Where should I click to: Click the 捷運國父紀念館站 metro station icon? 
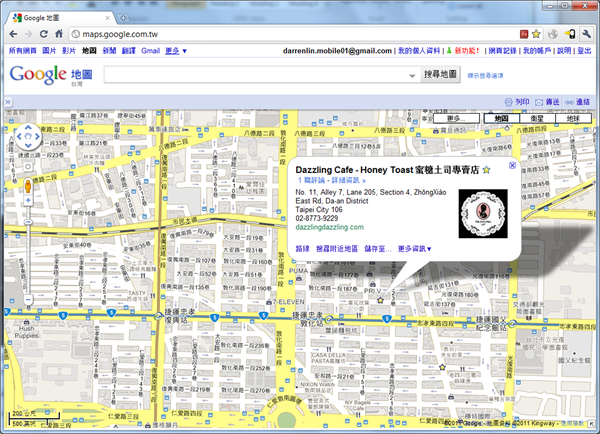pyautogui.click(x=512, y=324)
